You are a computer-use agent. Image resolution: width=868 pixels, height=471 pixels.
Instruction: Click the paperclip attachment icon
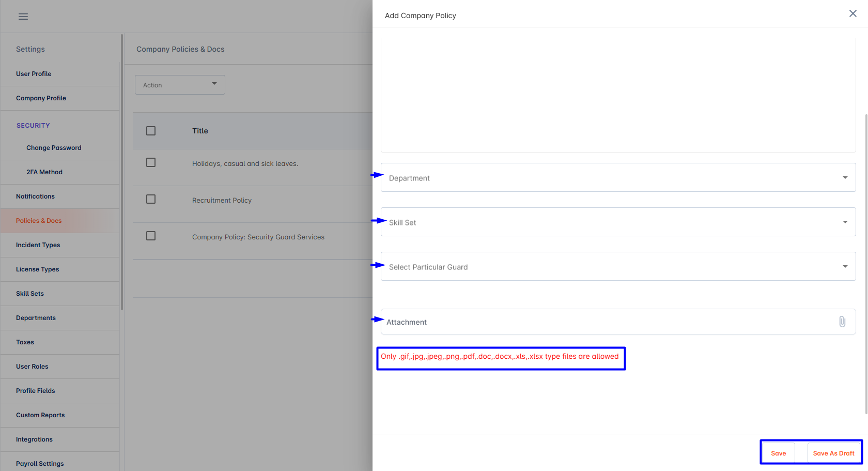point(842,322)
